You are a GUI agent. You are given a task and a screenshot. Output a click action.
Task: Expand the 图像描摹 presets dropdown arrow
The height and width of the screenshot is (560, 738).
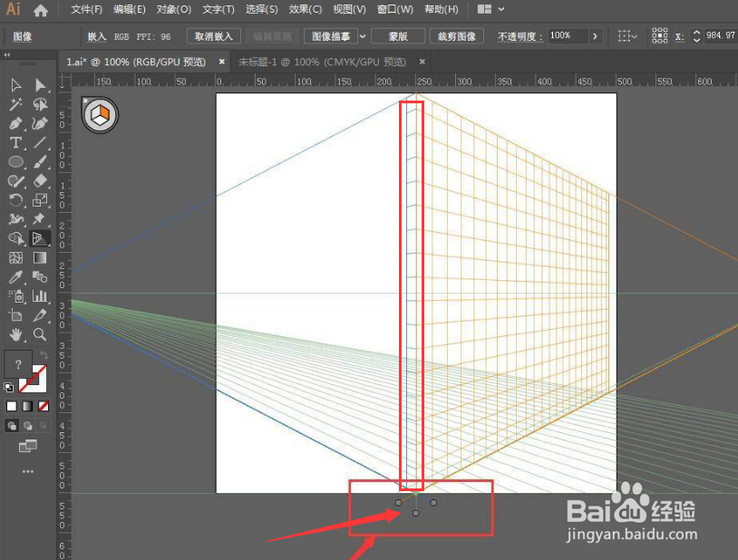point(363,36)
